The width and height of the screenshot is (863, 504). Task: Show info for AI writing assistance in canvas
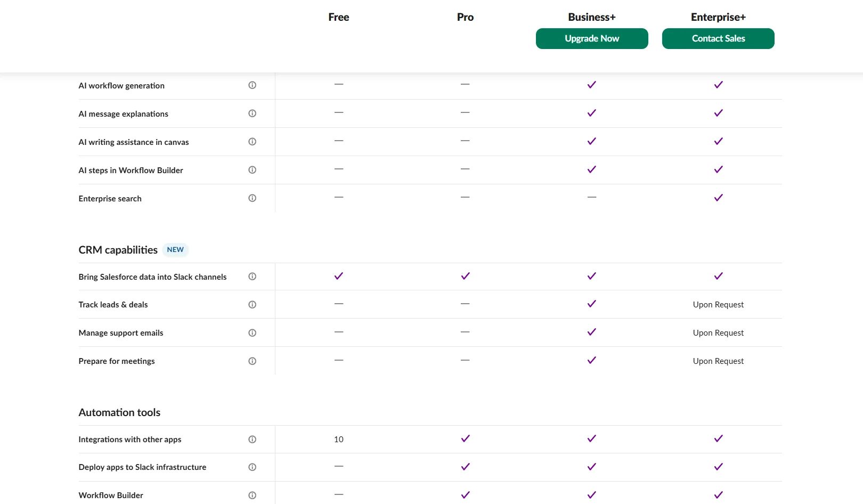(253, 142)
